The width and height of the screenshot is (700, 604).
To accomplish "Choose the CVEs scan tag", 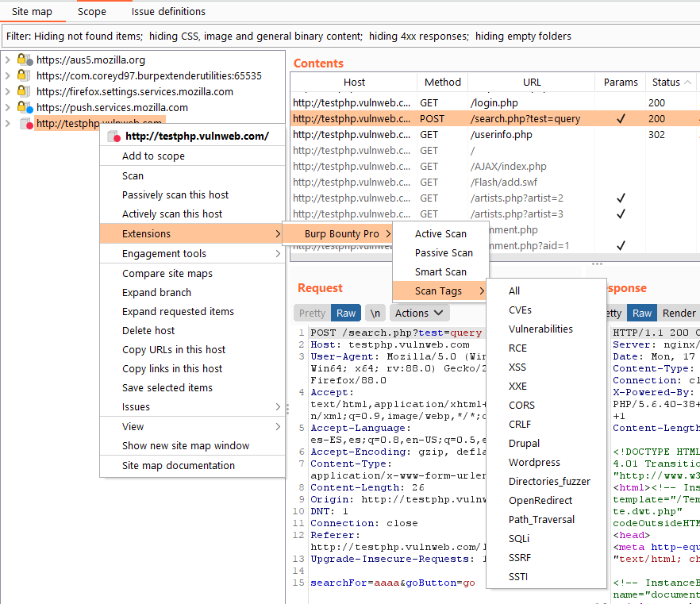I will click(546, 310).
